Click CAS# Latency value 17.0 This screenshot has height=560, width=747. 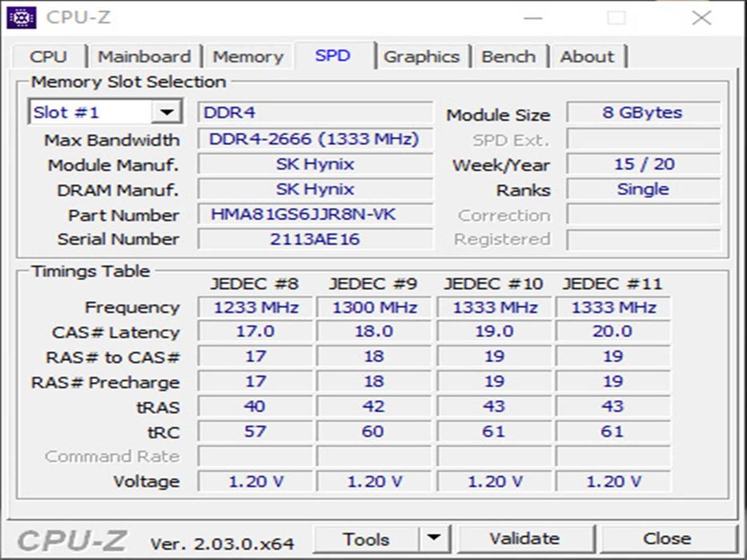[255, 331]
